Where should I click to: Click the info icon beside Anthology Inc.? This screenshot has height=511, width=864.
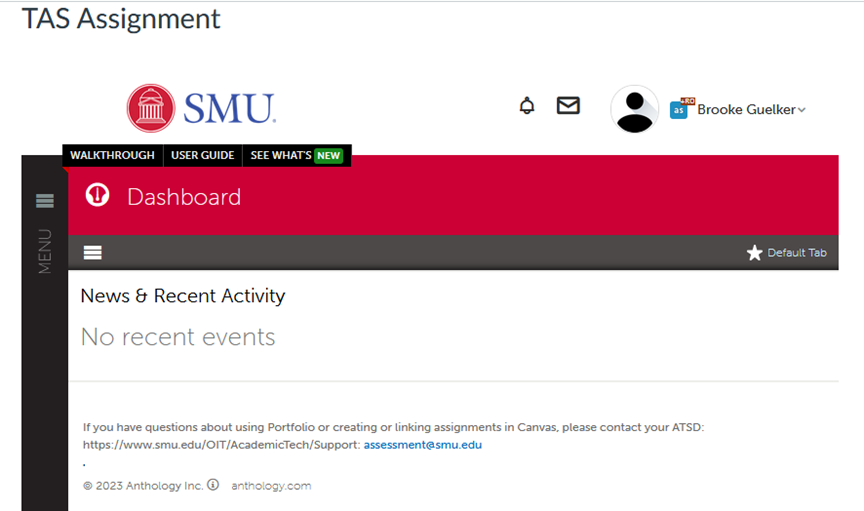212,485
